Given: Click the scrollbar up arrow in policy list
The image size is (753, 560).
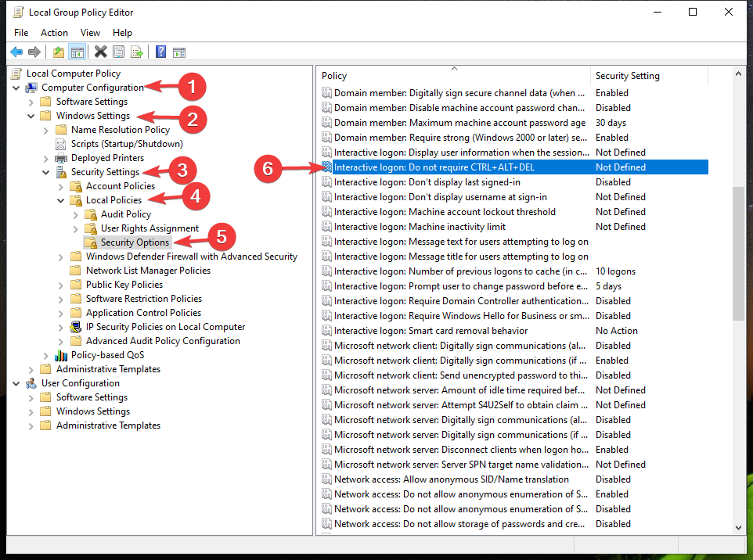Looking at the screenshot, I should (x=738, y=74).
